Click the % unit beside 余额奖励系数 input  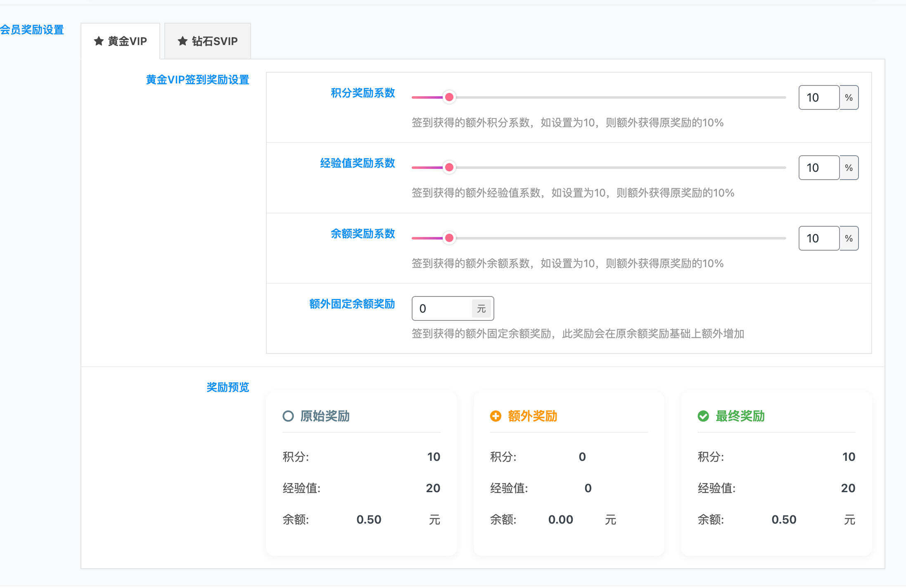849,238
